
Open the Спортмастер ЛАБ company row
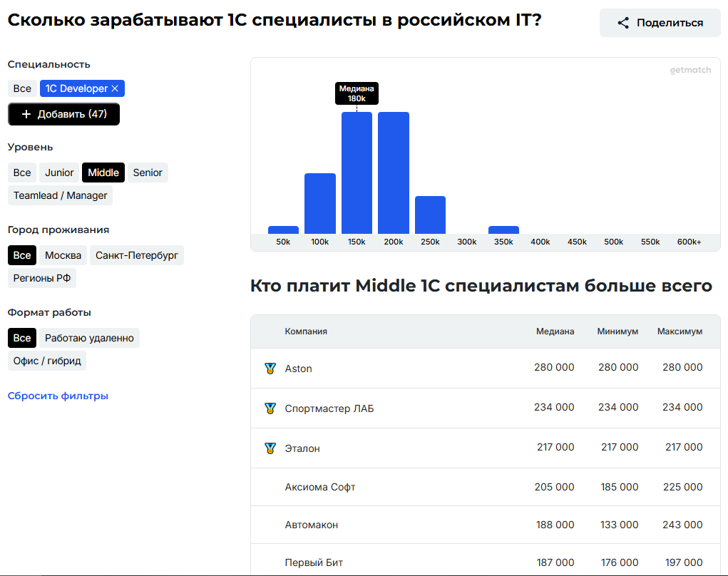point(486,408)
